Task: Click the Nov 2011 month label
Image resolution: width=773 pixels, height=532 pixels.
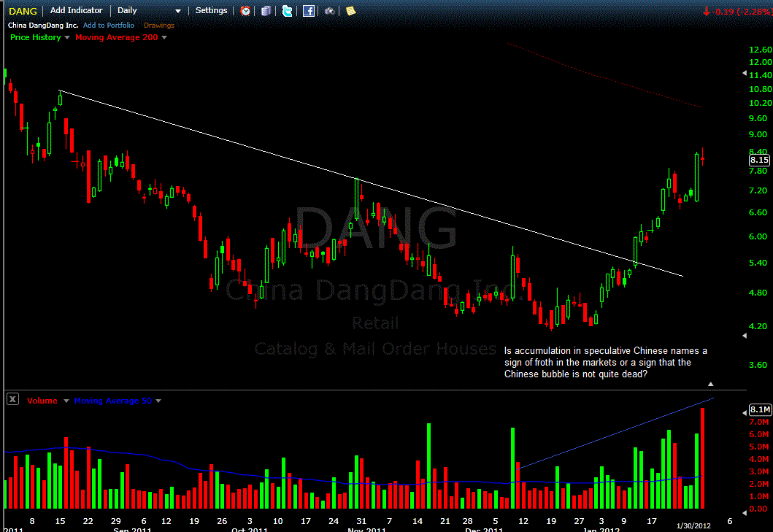Action: tap(366, 530)
